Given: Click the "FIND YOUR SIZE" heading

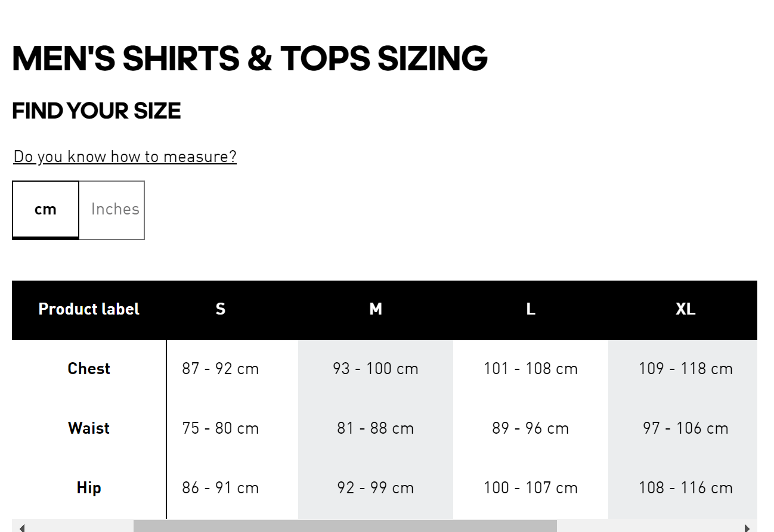Looking at the screenshot, I should (x=97, y=111).
